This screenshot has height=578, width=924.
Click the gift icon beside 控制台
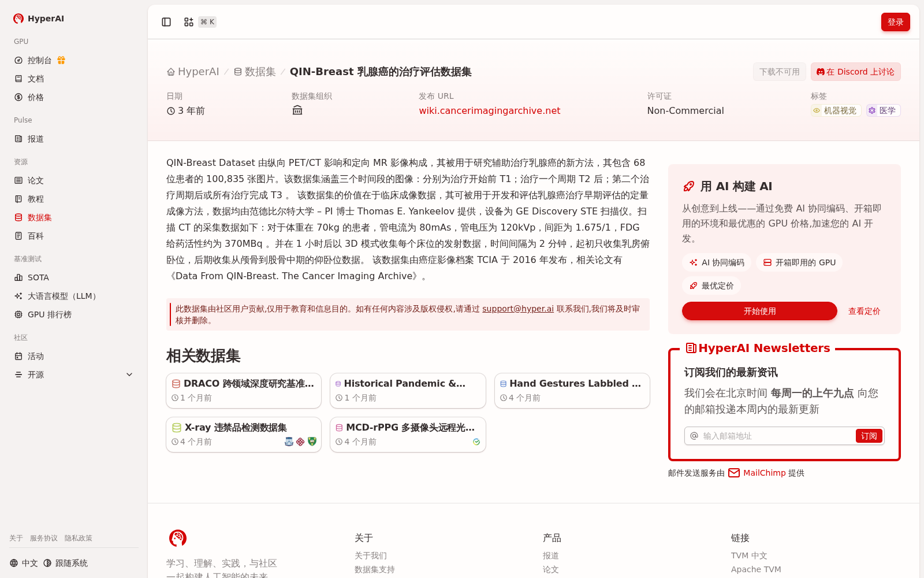pos(61,60)
